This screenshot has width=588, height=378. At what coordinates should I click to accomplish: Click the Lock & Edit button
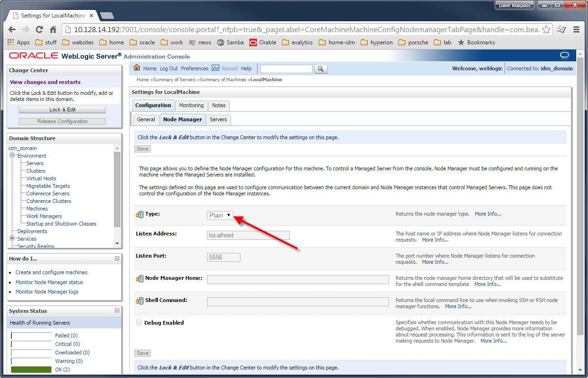pos(62,109)
